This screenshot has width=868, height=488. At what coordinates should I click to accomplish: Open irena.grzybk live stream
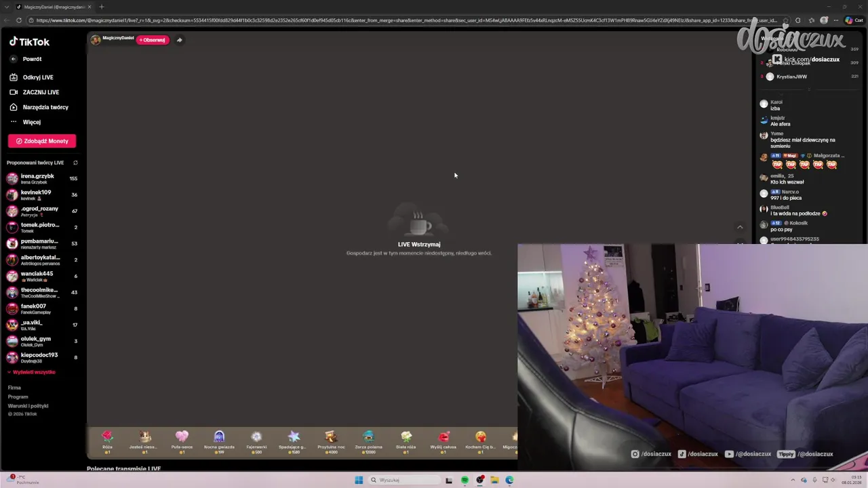tap(42, 179)
